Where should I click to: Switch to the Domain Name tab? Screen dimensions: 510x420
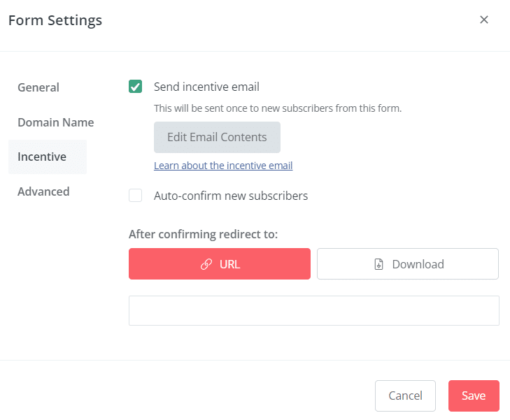(56, 122)
